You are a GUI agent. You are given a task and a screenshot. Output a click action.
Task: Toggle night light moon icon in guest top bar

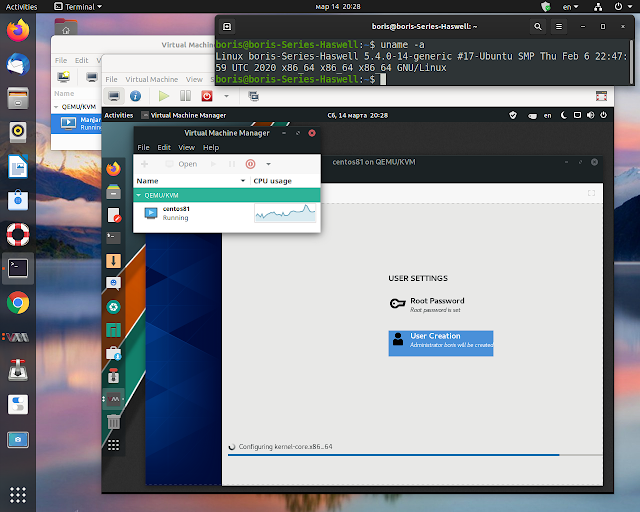click(x=564, y=116)
